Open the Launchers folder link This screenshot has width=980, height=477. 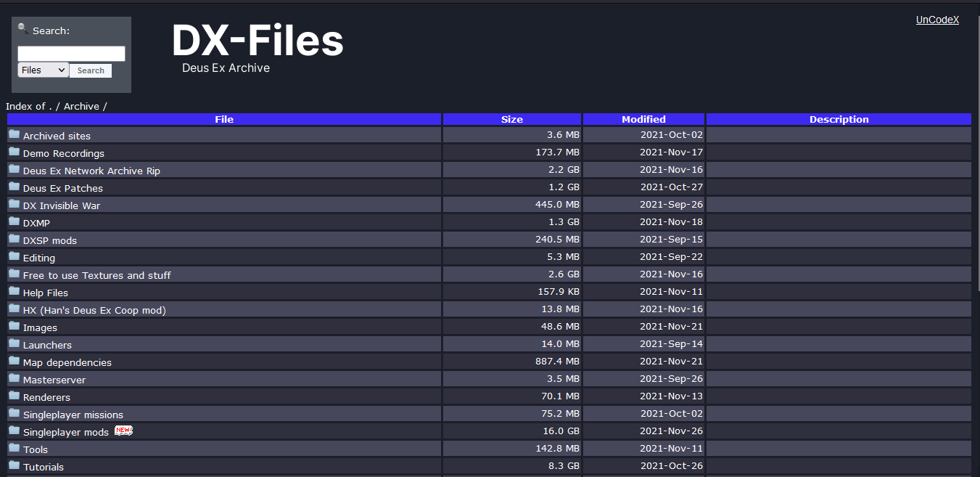point(47,345)
